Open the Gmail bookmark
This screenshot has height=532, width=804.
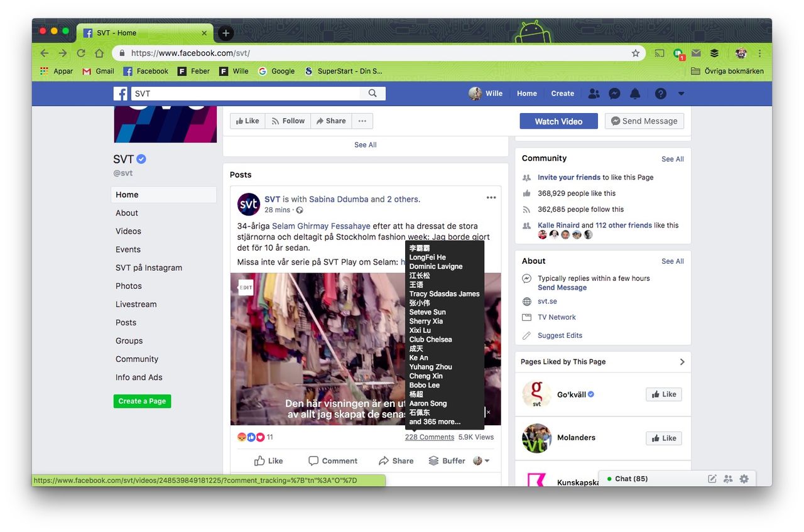(99, 72)
